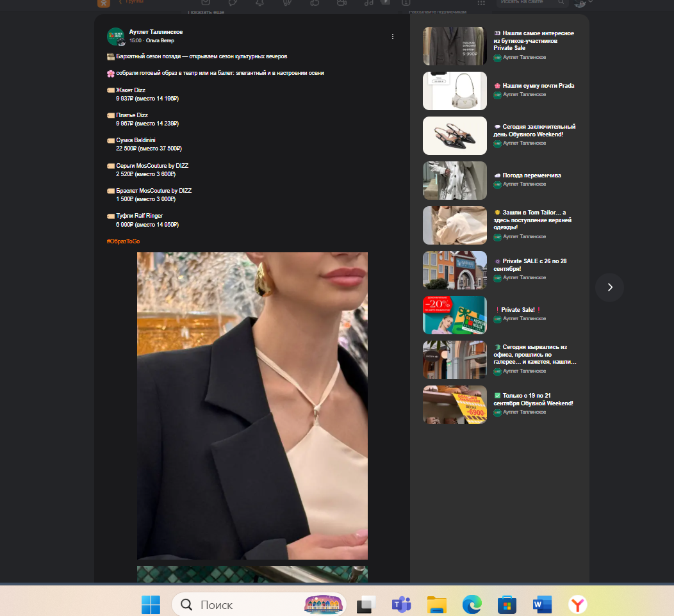Open Microsoft Store from taskbar

[507, 605]
